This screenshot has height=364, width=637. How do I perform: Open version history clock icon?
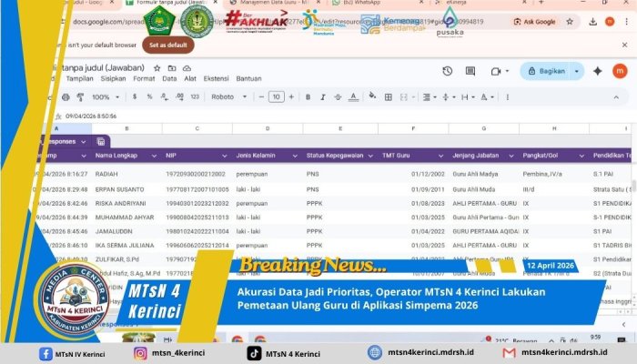(x=448, y=71)
